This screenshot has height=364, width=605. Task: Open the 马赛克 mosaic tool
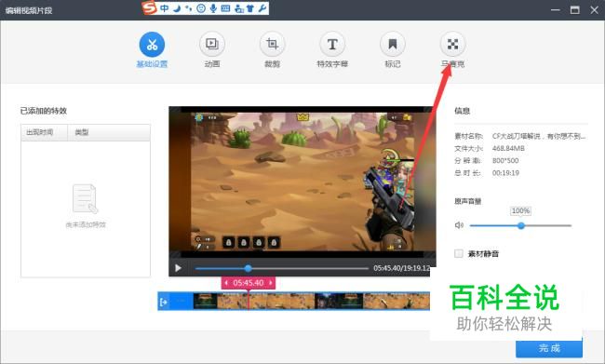point(452,45)
